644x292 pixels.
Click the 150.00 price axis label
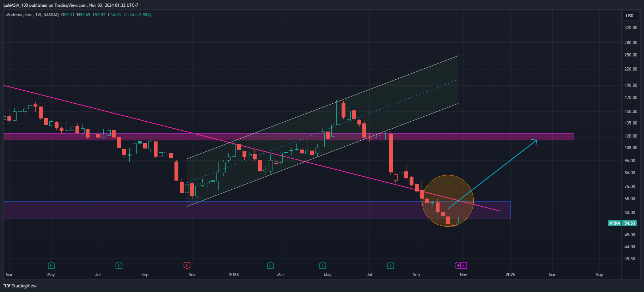pos(631,111)
